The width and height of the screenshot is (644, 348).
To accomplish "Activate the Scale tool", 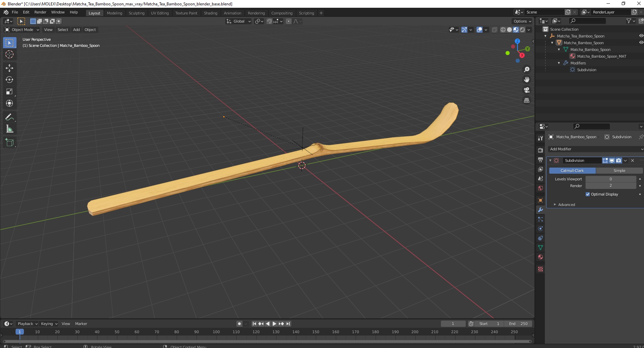I will pyautogui.click(x=9, y=92).
